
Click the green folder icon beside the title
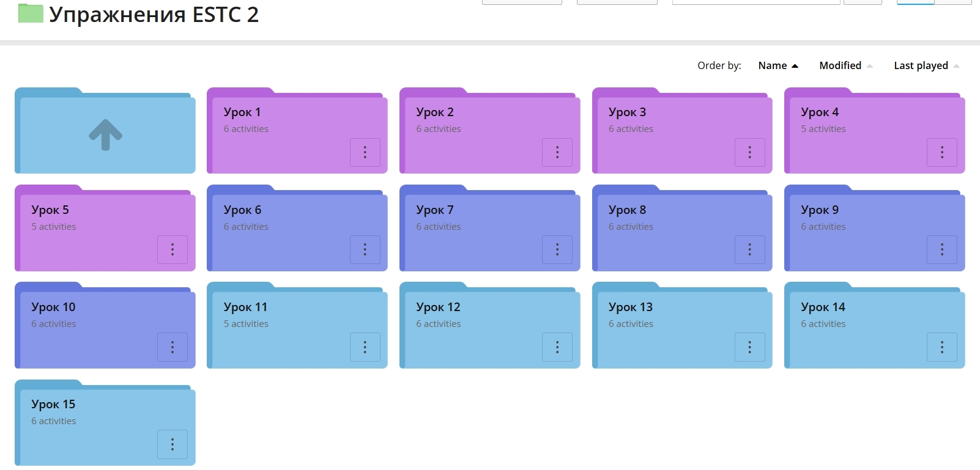[31, 13]
